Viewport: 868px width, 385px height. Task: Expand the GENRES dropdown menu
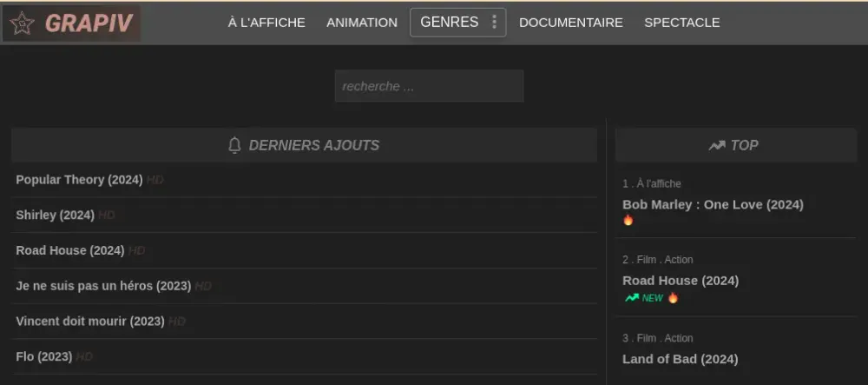[x=457, y=22]
